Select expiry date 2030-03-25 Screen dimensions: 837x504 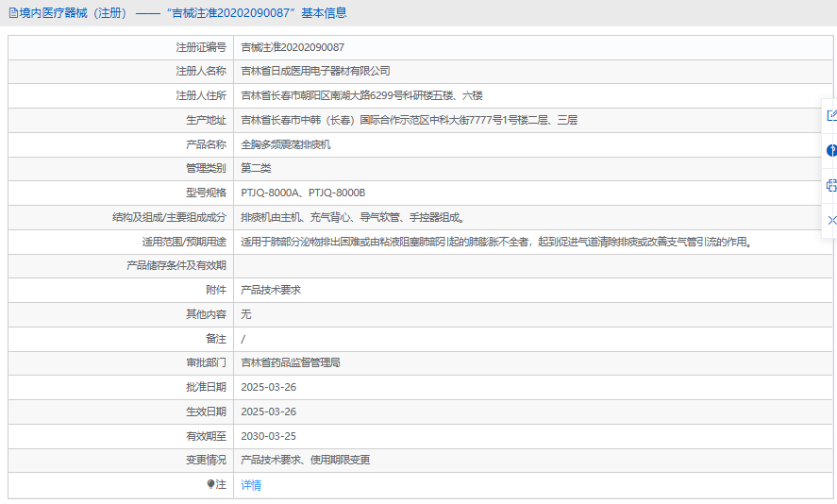pyautogui.click(x=269, y=436)
